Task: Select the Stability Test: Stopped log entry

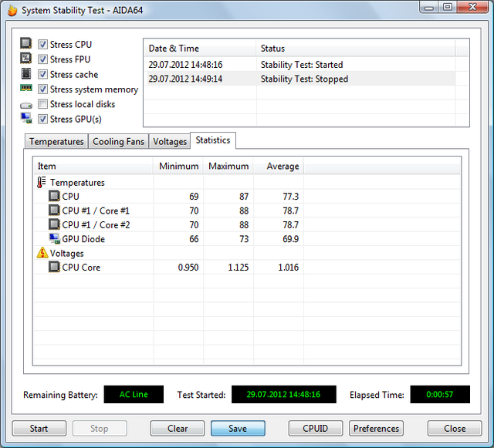Action: click(x=304, y=79)
